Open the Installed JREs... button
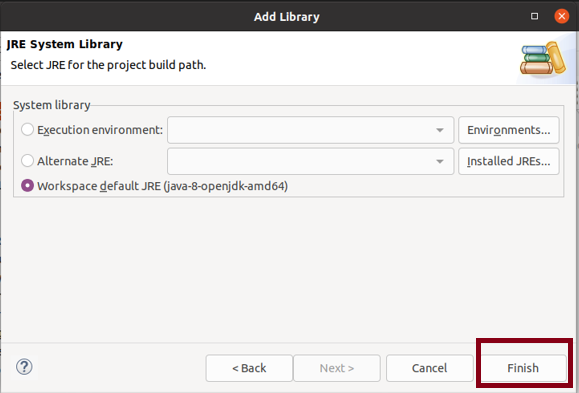 [509, 161]
